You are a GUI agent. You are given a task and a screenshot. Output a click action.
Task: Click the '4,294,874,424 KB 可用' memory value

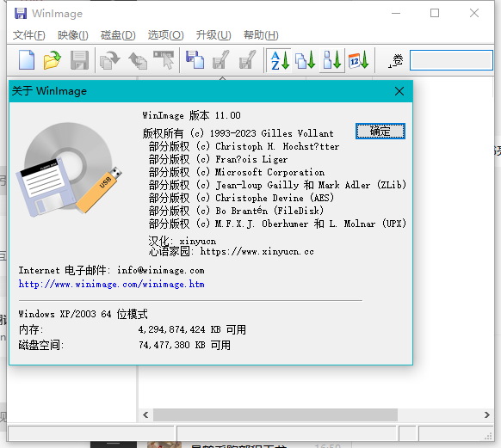(x=192, y=329)
